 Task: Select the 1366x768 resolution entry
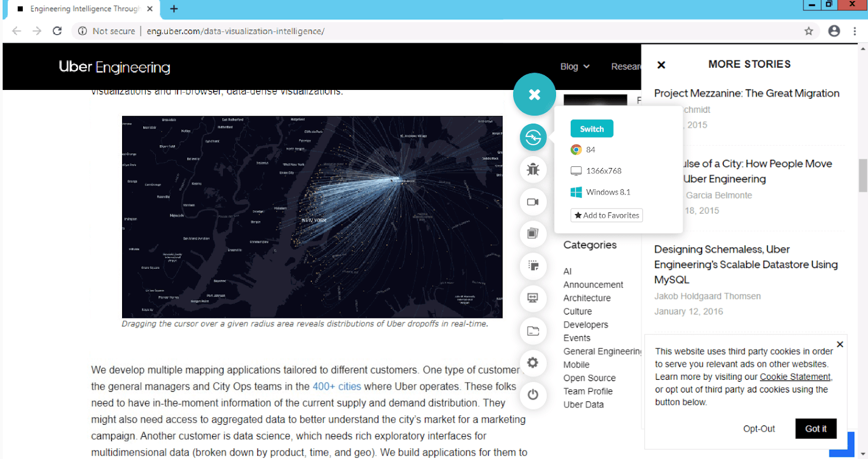(x=596, y=171)
